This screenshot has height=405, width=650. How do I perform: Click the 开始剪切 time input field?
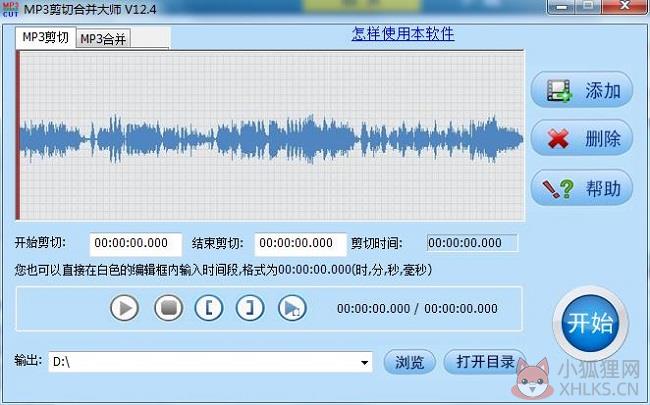pos(136,244)
